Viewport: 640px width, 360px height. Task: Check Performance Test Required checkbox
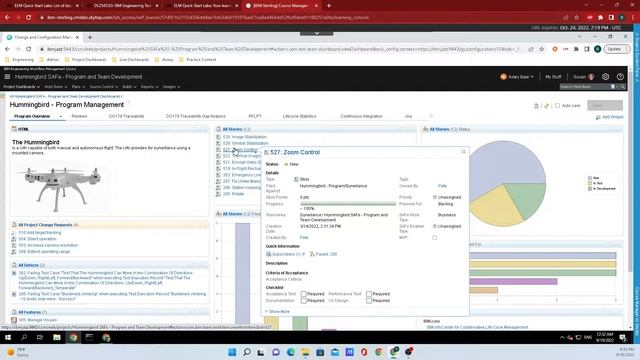(369, 294)
